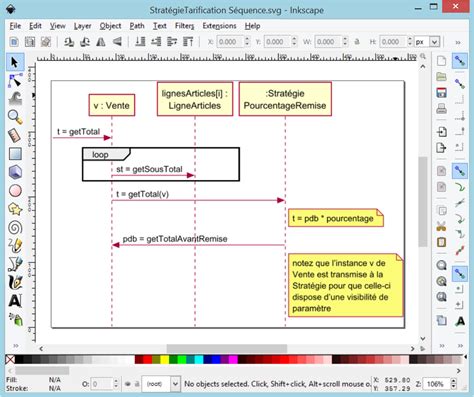Viewport: 474px width, 397px height.
Task: Select the Star polygon tool
Action: point(15,209)
